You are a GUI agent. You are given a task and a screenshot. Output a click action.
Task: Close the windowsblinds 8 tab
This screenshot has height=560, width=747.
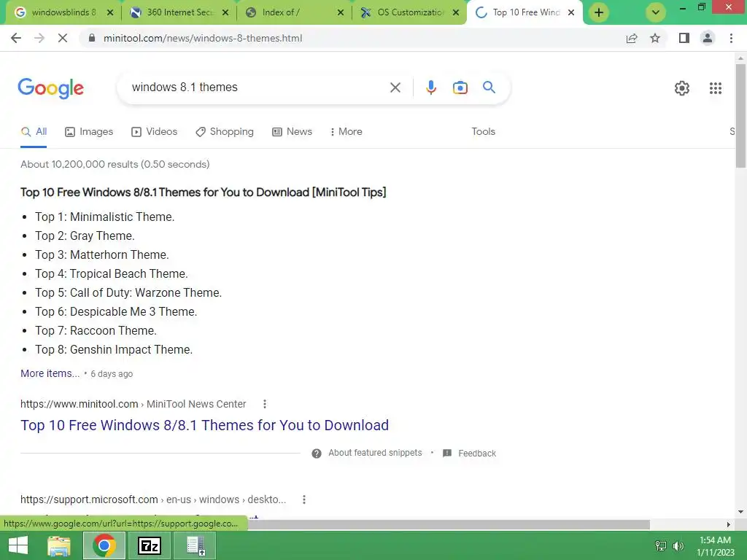coord(110,12)
